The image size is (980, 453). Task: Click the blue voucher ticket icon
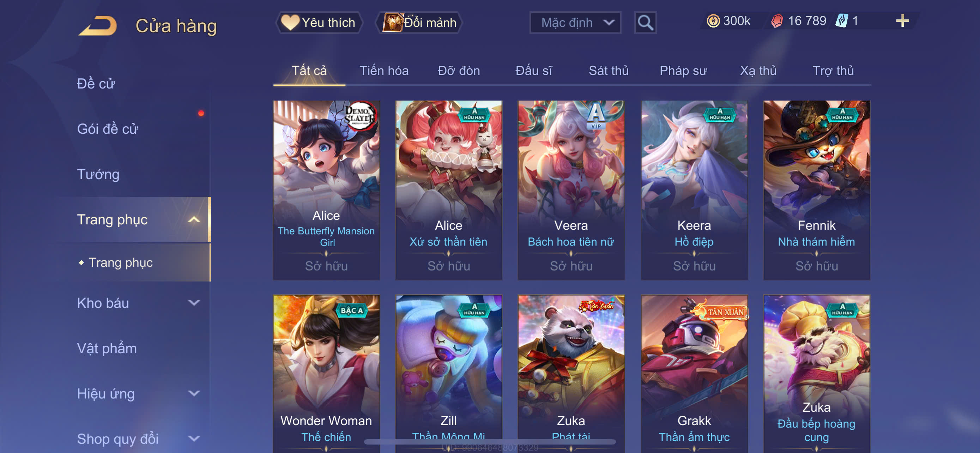(841, 20)
